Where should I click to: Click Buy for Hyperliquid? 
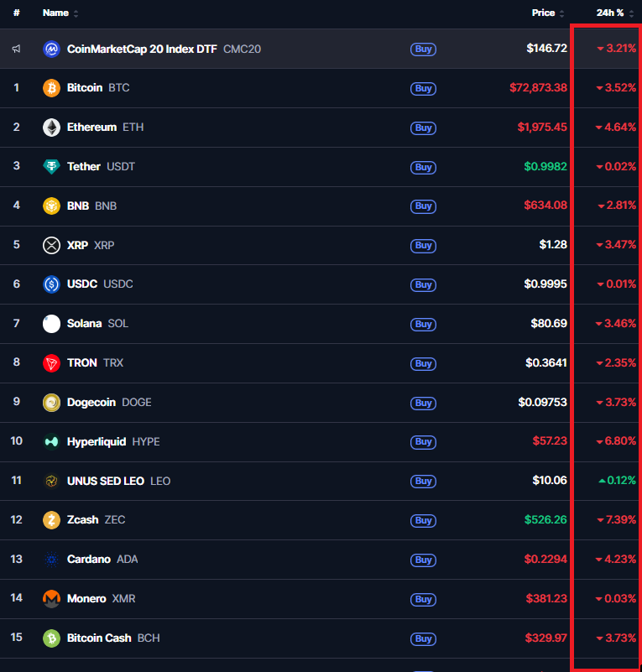click(424, 442)
